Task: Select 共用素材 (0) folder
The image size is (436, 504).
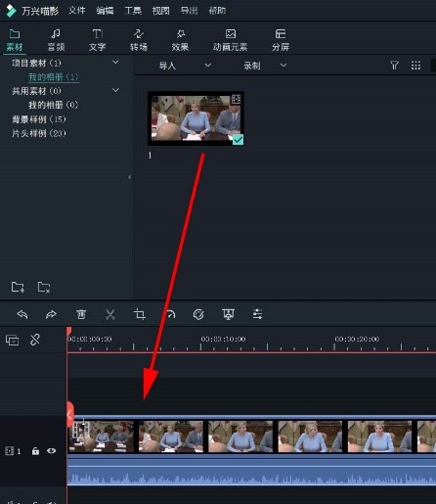Action: tap(36, 91)
